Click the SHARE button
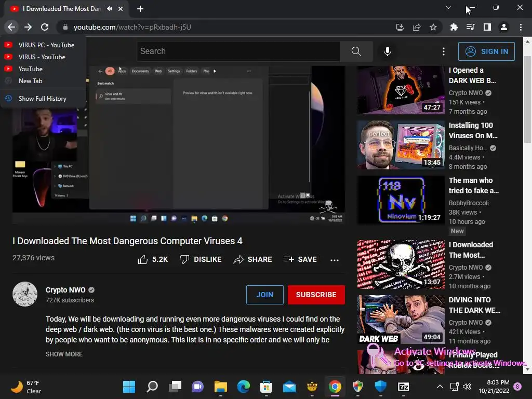The width and height of the screenshot is (532, 399). click(253, 260)
